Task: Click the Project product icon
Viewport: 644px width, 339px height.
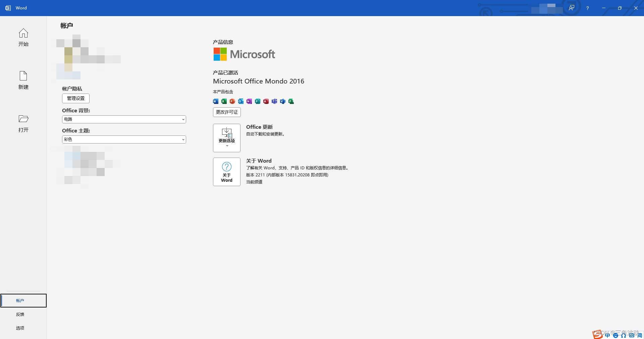Action: coord(291,101)
